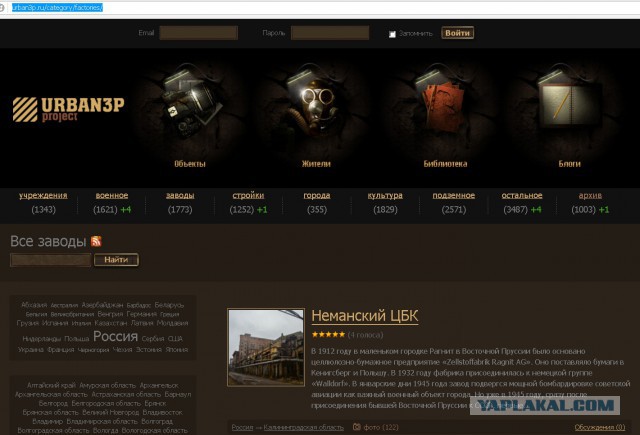The width and height of the screenshot is (640, 435).
Task: Filter by Чехия country tag
Action: point(122,349)
